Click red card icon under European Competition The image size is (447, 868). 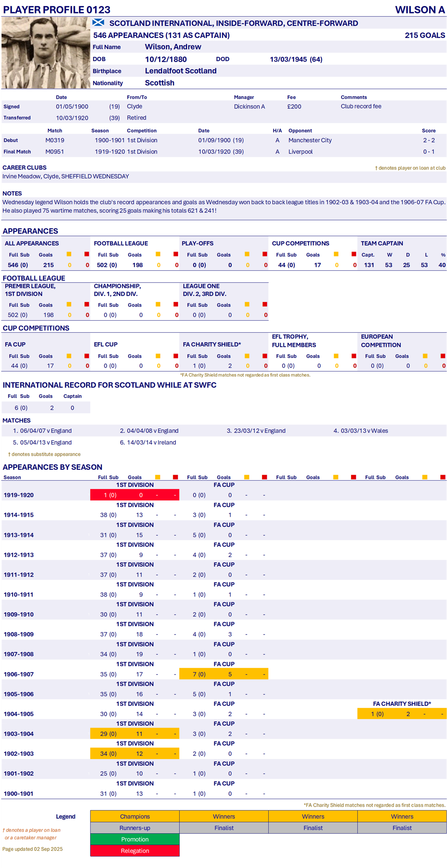pyautogui.click(x=443, y=356)
